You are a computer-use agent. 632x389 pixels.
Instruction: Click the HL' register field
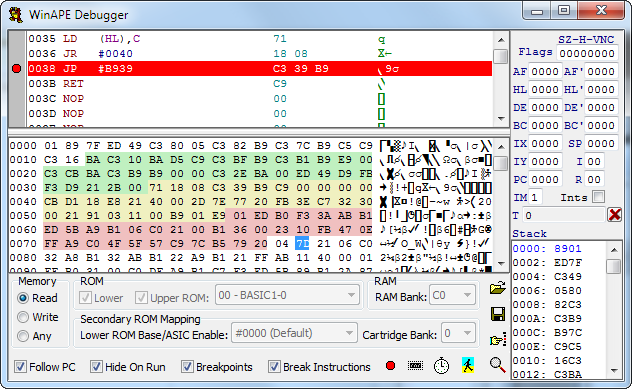tap(601, 89)
